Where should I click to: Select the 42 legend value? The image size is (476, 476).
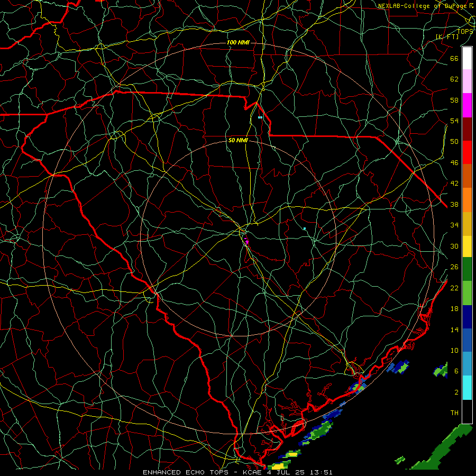(x=454, y=183)
